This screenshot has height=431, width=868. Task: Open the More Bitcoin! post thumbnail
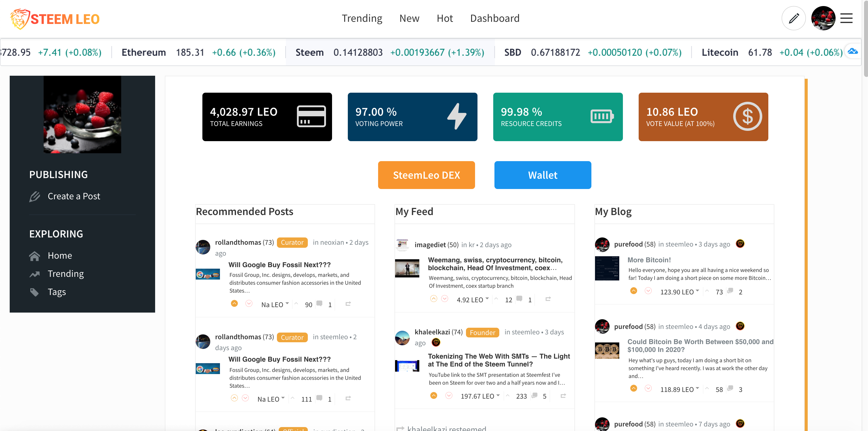(x=607, y=269)
